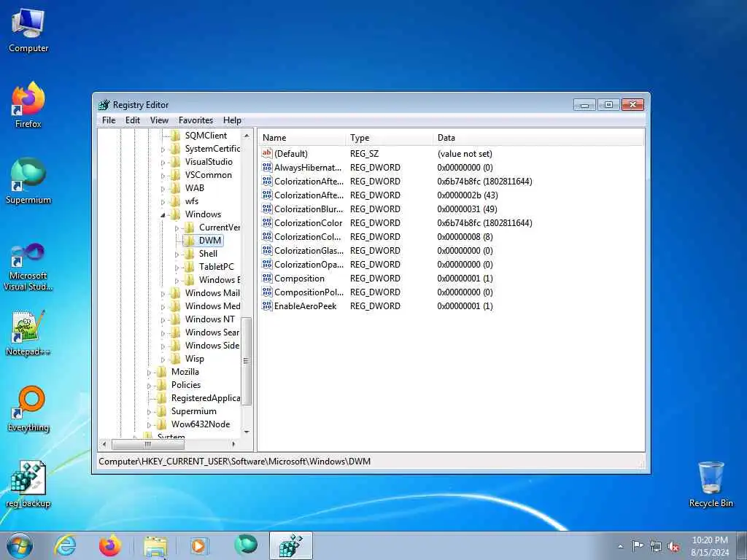Select the ColorizationBlur... value
The height and width of the screenshot is (560, 747).
[x=309, y=209]
